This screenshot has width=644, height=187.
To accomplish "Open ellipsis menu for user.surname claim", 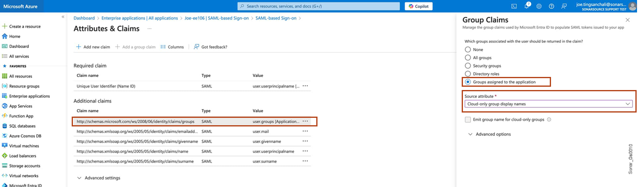I will [x=305, y=161].
